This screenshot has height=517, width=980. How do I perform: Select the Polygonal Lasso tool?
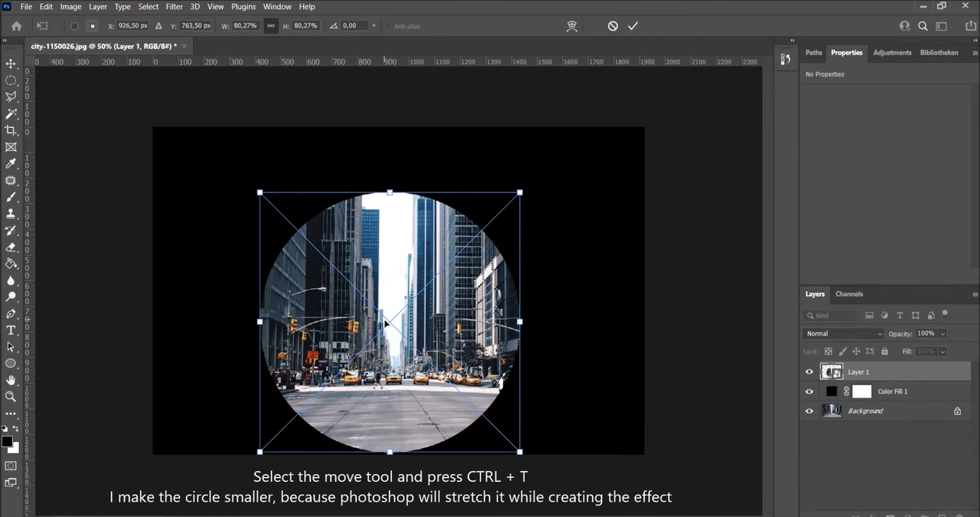point(11,97)
